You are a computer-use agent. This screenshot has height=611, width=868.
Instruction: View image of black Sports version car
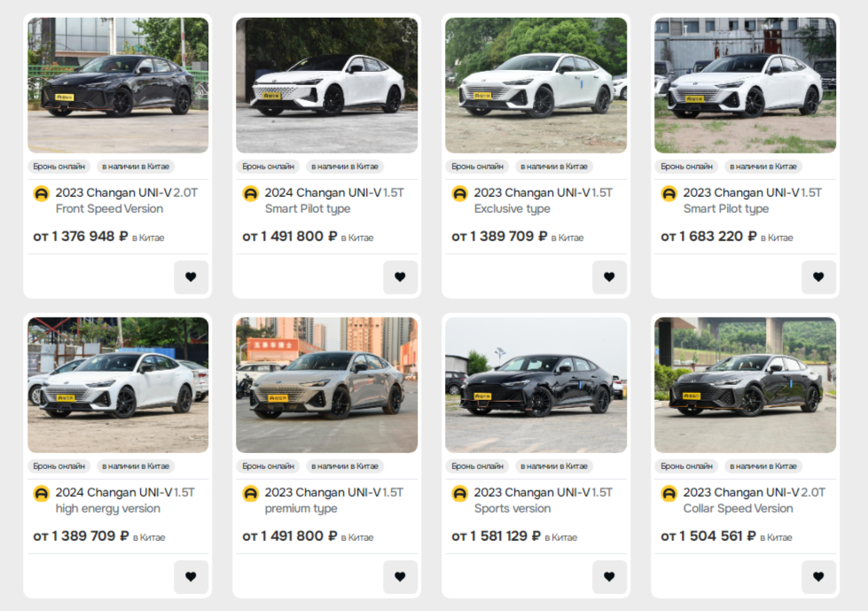(x=536, y=385)
